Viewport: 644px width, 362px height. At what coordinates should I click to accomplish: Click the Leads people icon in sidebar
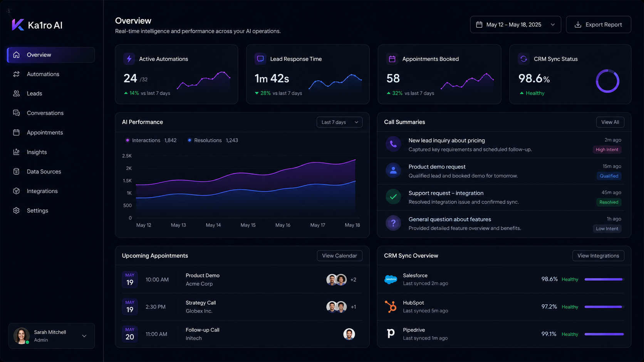point(16,93)
